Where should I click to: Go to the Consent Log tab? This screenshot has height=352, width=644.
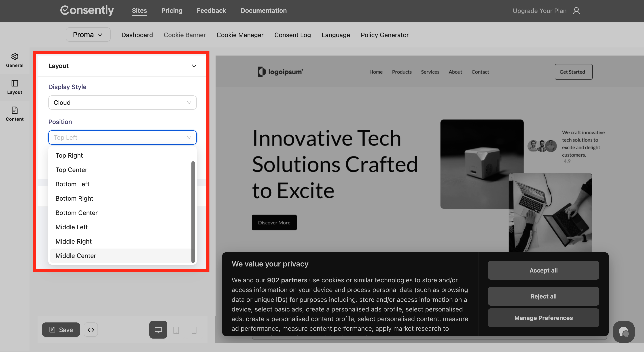coord(292,35)
